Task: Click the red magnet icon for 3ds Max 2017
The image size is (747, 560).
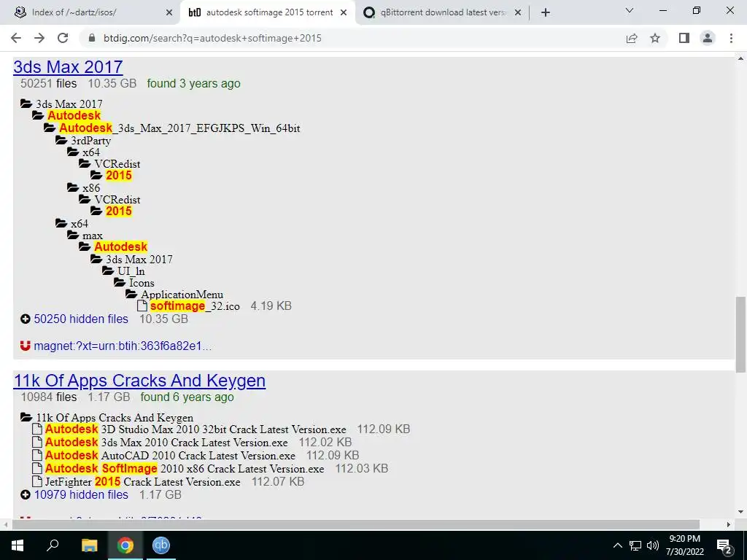Action: 26,346
